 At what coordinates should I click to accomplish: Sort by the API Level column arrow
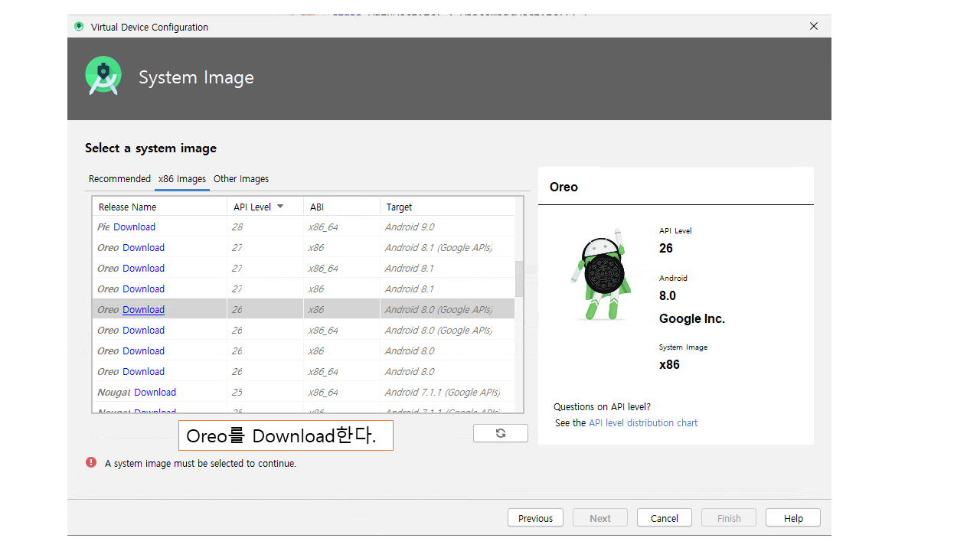click(280, 207)
